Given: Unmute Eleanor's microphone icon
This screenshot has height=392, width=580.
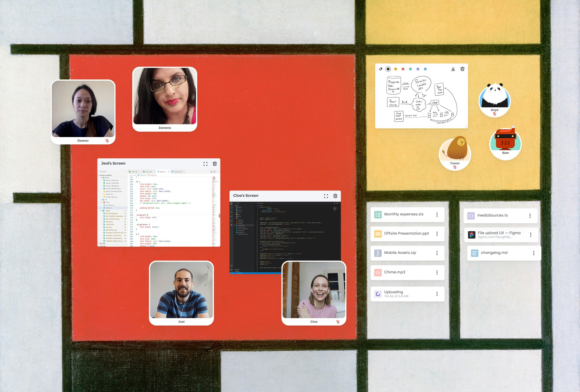Looking at the screenshot, I should coord(107,141).
